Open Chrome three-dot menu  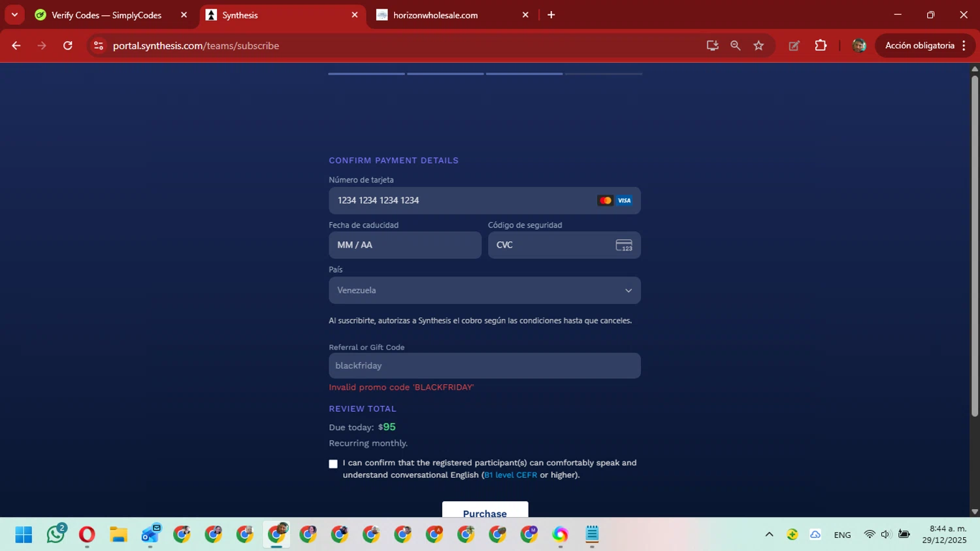[x=964, y=46]
